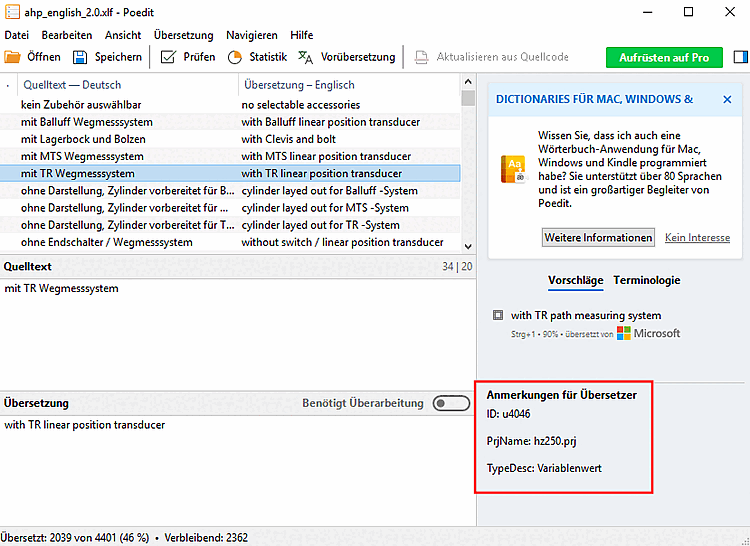Sort by Quelltext — Deutsch column header
Viewport: 750px width, 546px height.
pyautogui.click(x=127, y=85)
